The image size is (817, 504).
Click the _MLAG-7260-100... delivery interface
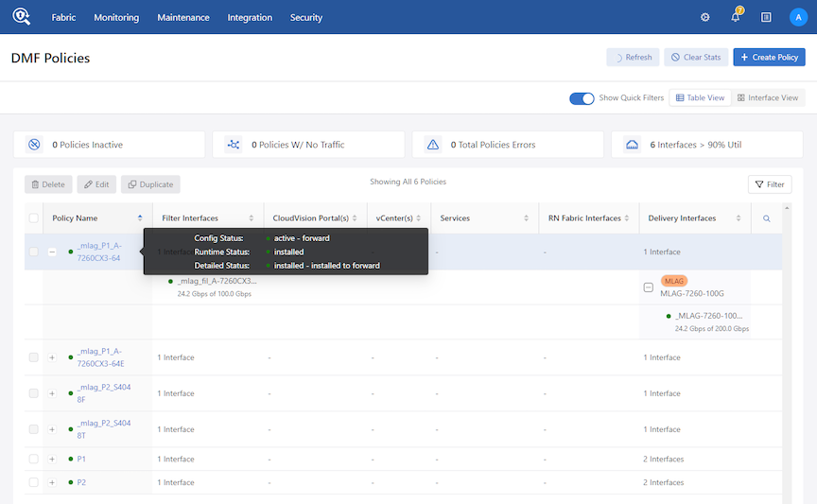(x=708, y=316)
